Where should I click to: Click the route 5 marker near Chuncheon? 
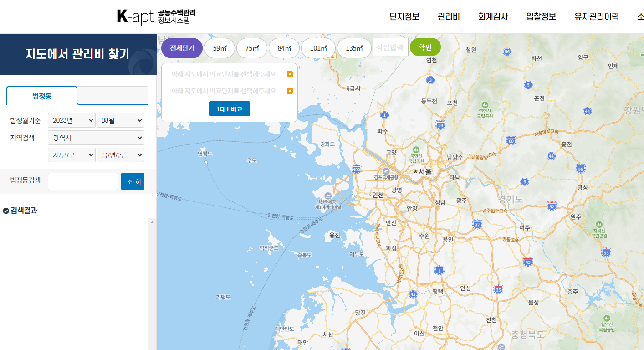[x=528, y=84]
